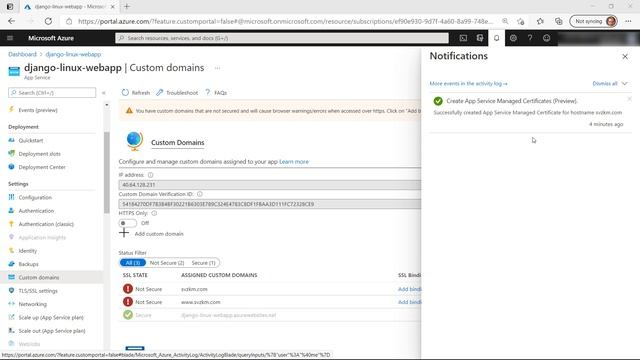The width and height of the screenshot is (640, 360).
Task: Expand the Dismiss all dropdown arrow
Action: pos(624,83)
